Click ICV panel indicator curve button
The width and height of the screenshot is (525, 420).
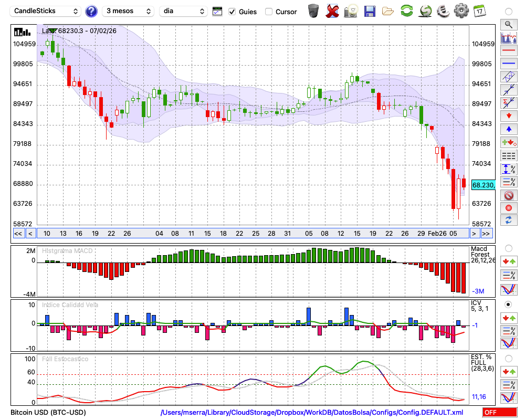click(x=509, y=343)
